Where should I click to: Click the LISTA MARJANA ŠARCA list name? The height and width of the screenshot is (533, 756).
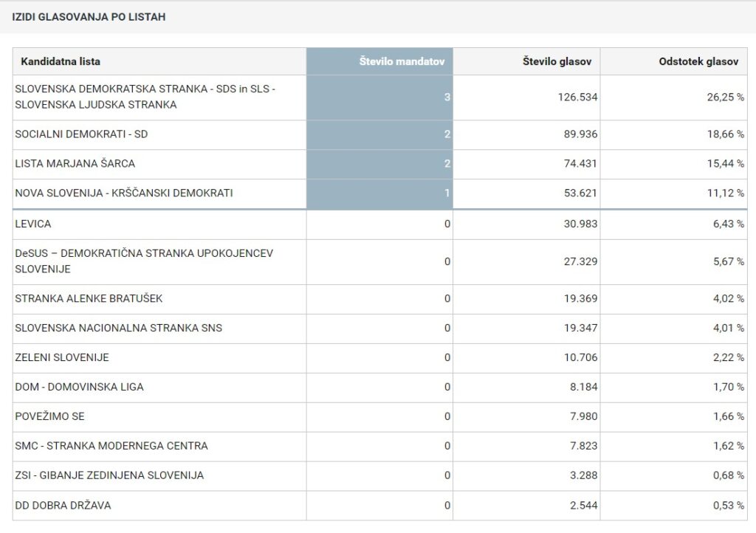pos(75,164)
